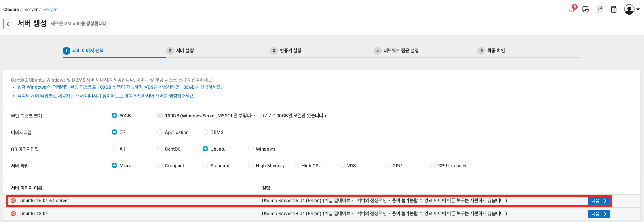Click the OS 이미지타입 label
This screenshot has height=222, width=644.
(x=25, y=149)
